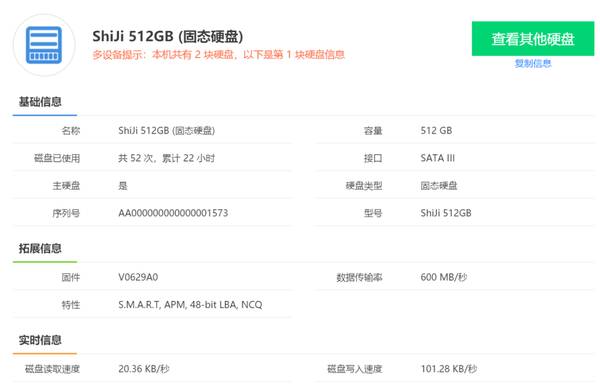
Task: Click the write speed value 101.28 KB/秒
Action: coord(448,369)
